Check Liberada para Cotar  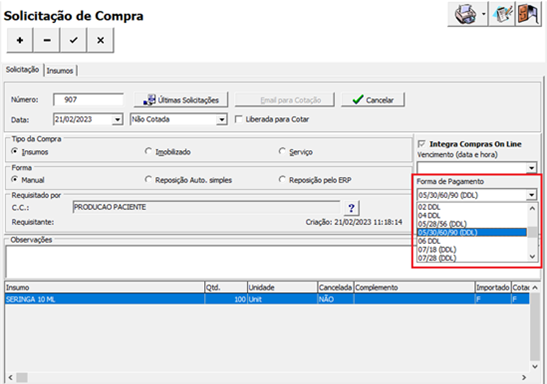pos(239,119)
